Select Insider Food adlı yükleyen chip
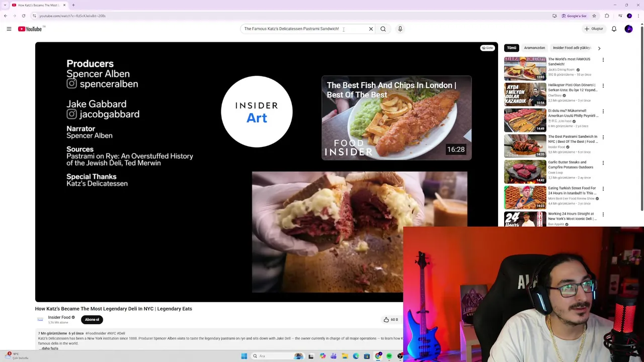644x362 pixels. click(572, 48)
